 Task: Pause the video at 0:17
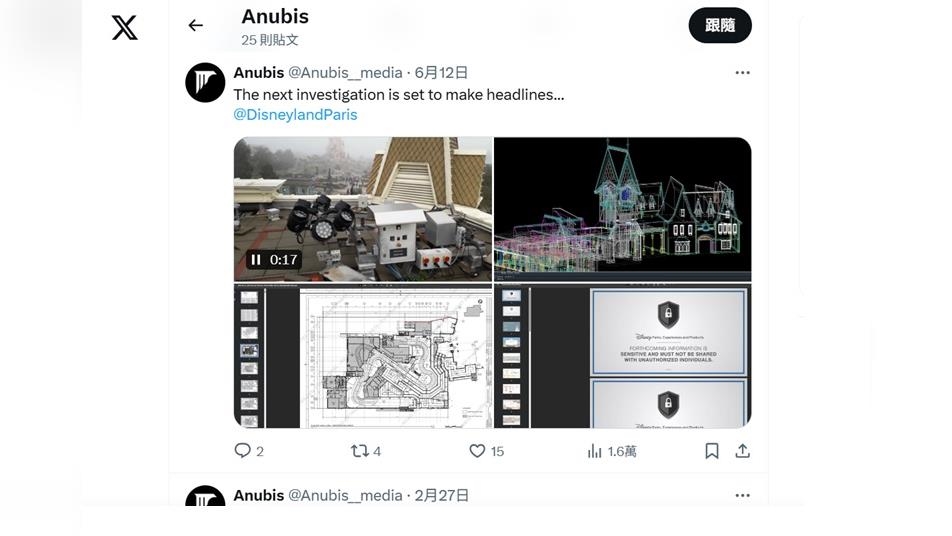tap(256, 260)
